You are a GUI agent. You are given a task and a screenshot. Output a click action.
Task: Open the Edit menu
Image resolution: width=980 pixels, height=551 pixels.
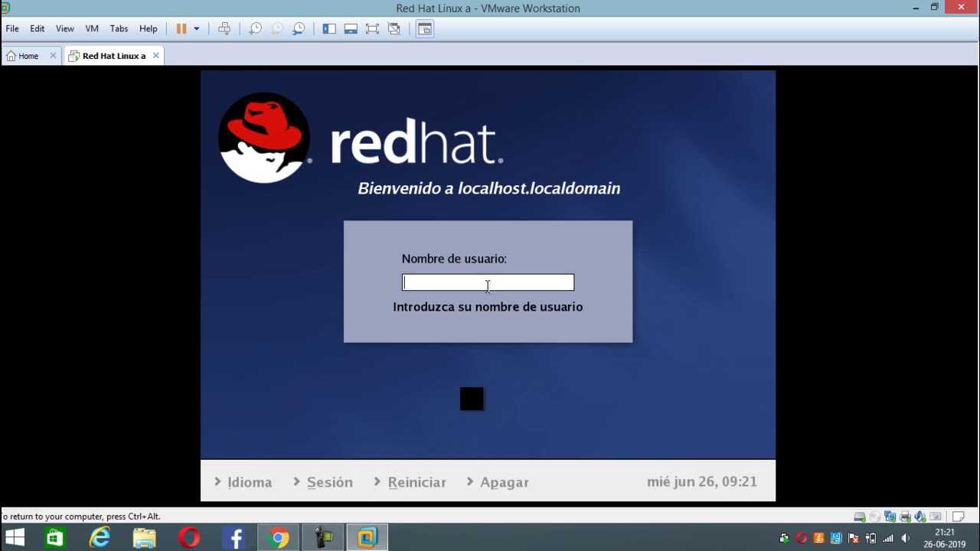point(37,28)
